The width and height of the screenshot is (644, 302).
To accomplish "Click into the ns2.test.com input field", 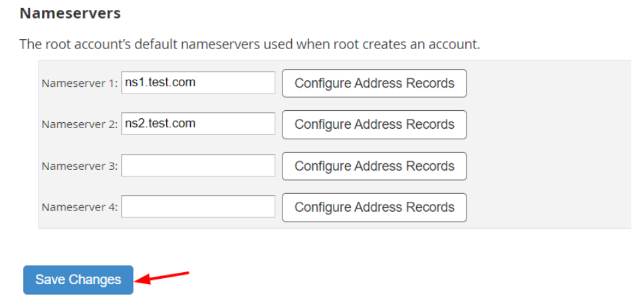I will (x=198, y=124).
